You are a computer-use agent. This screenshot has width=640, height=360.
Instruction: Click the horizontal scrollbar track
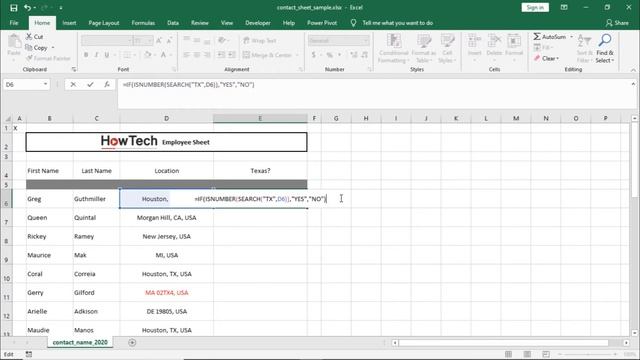tap(503, 343)
